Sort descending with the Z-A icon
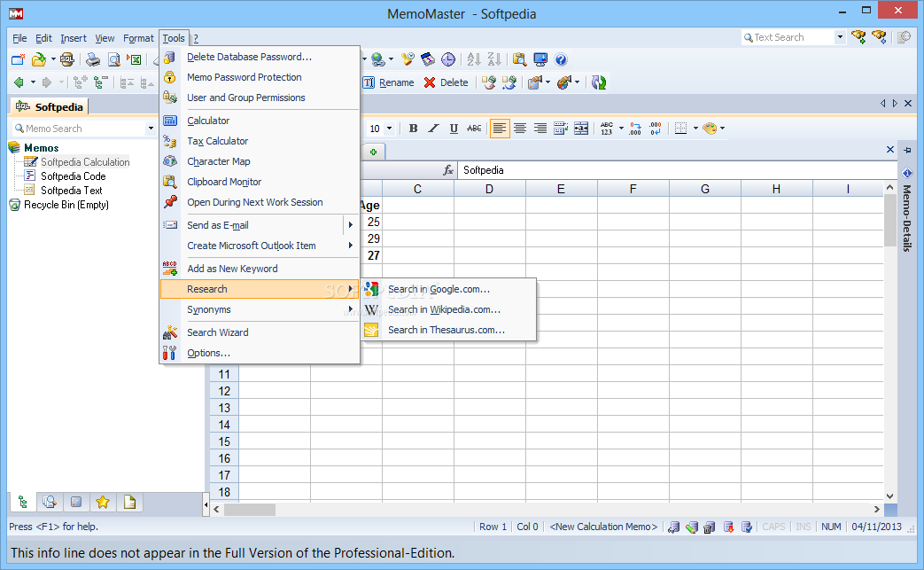Image resolution: width=924 pixels, height=570 pixels. pyautogui.click(x=494, y=59)
